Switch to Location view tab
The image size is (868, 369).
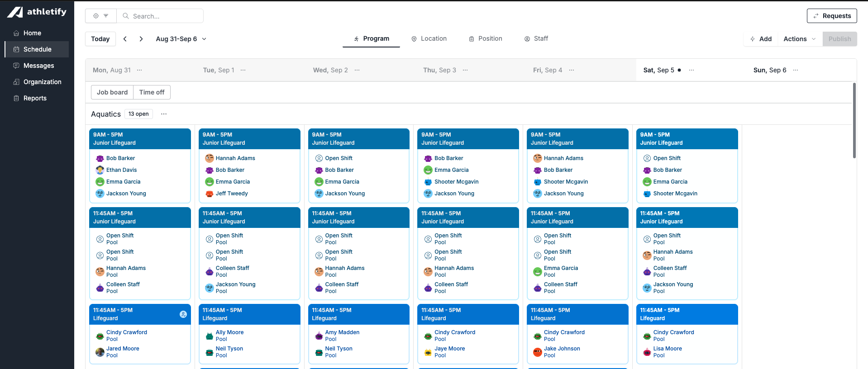[429, 39]
